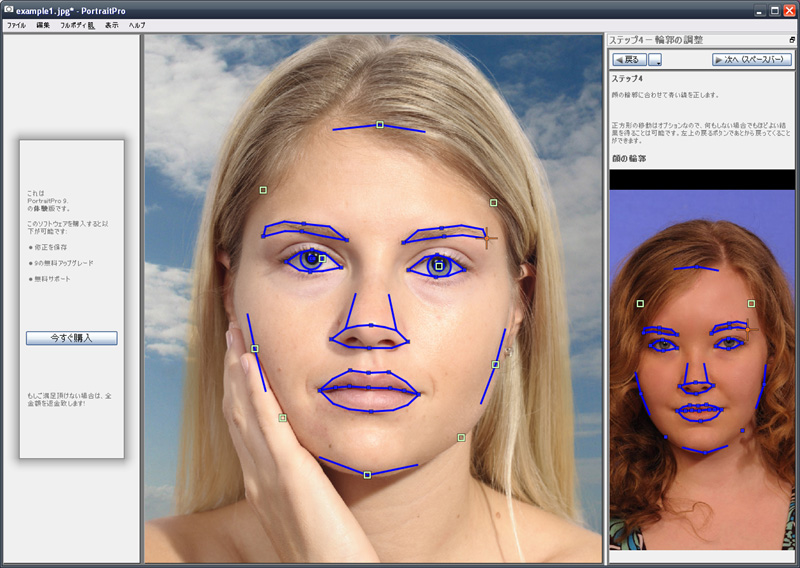The width and height of the screenshot is (800, 568).
Task: Go to next step with 次へ (スペースバー)
Action: 752,60
